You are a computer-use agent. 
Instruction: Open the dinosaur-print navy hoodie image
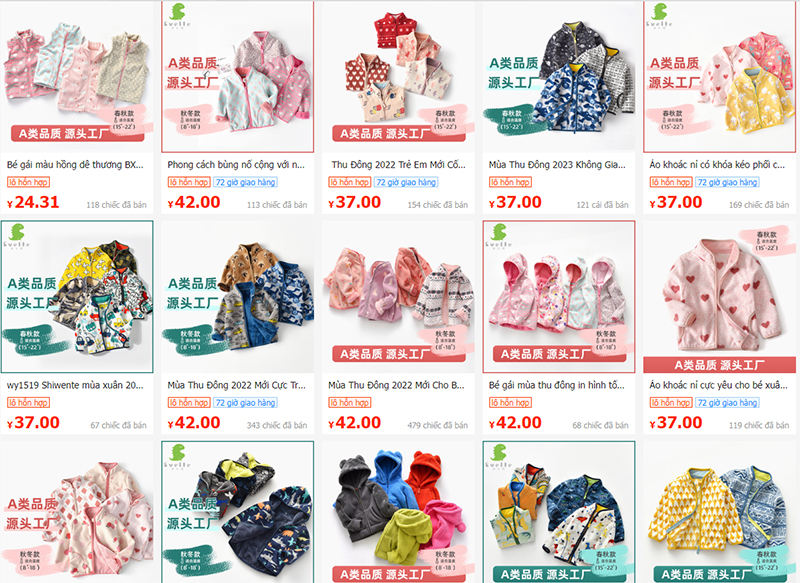tap(237, 512)
